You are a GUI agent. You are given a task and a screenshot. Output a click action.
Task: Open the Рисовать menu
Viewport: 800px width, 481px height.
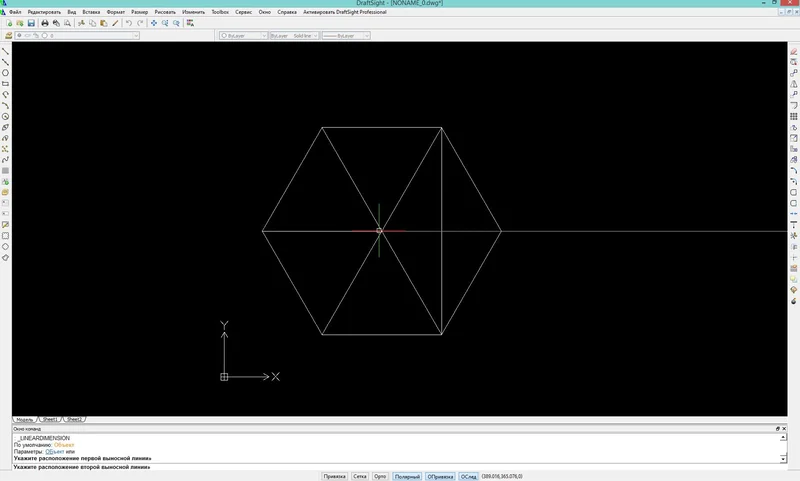(165, 12)
